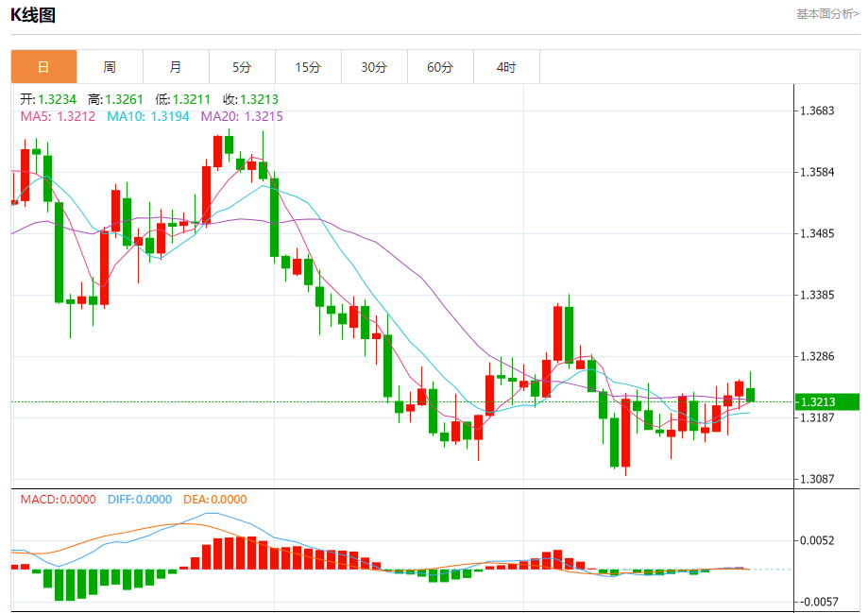Image resolution: width=868 pixels, height=613 pixels.
Task: Click the green 1.3213 current price tag
Action: click(x=827, y=402)
